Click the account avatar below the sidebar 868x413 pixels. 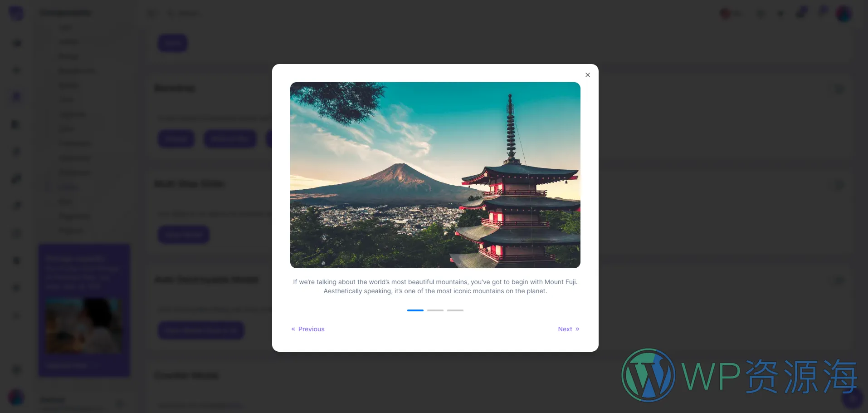pos(16,397)
